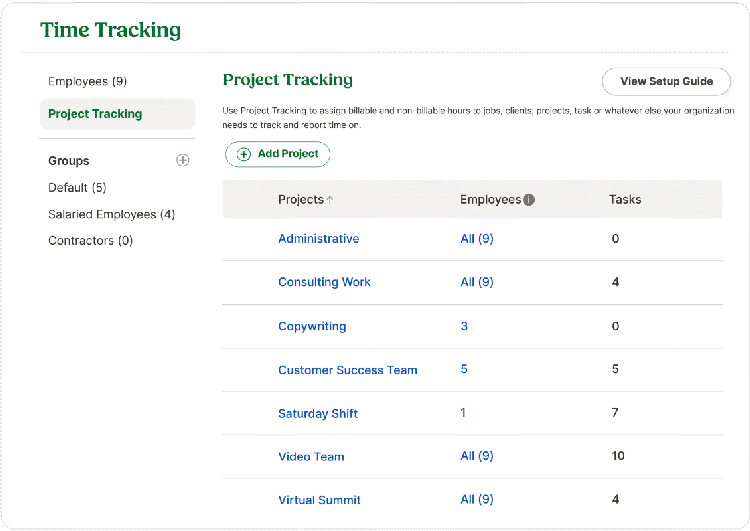This screenshot has height=531, width=750.
Task: Open the Video Team project
Action: click(x=311, y=456)
